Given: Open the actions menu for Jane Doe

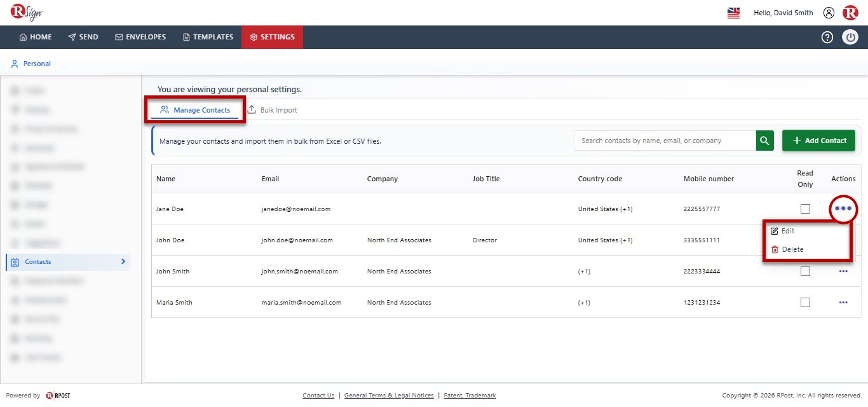Looking at the screenshot, I should pos(843,209).
